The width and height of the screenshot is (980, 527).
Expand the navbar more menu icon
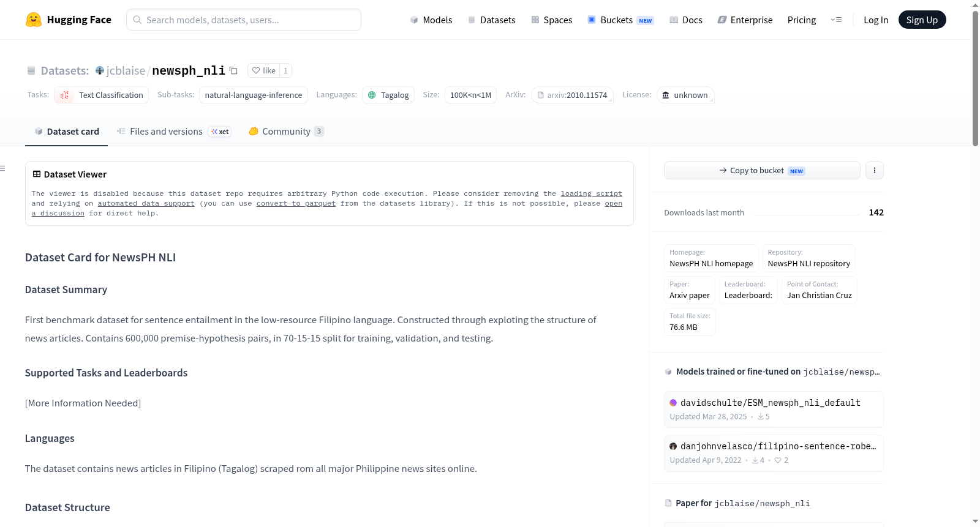pos(836,20)
